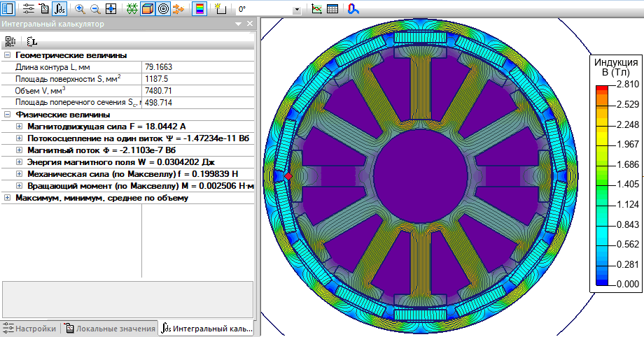Click the XY plot graph icon

coord(317,9)
